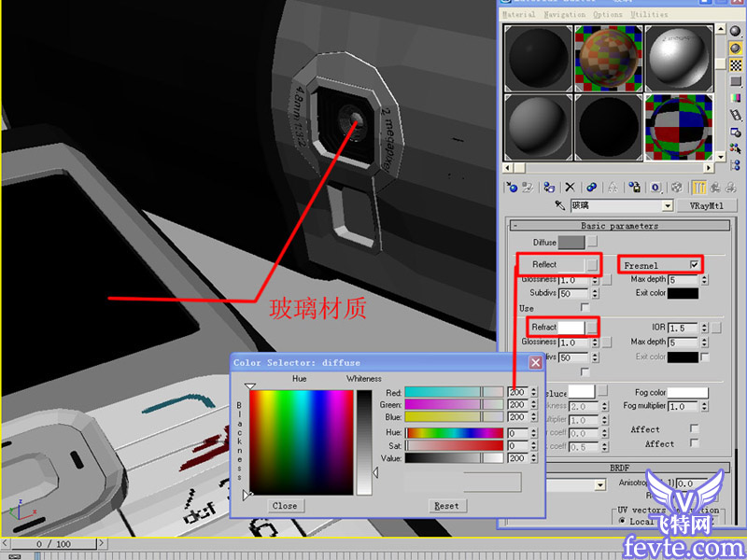Click the Reflect Subdivs spinner
The height and width of the screenshot is (560, 747).
tap(595, 293)
